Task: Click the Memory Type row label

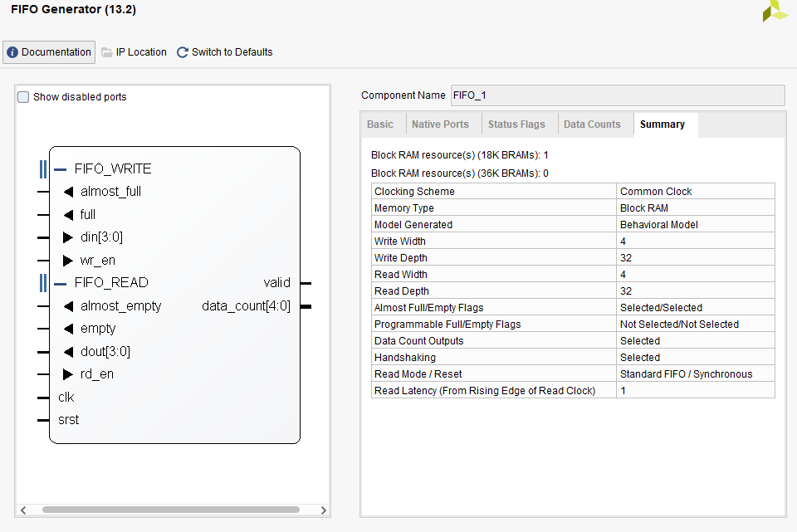Action: coord(404,208)
